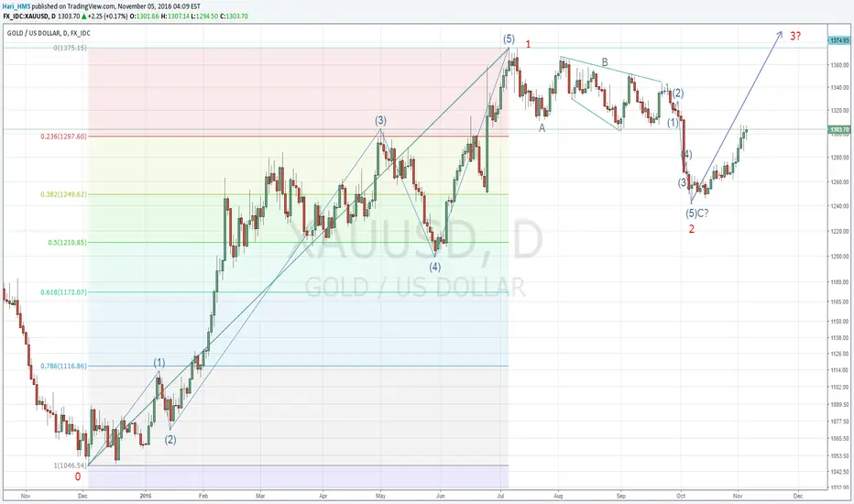The width and height of the screenshot is (854, 504).
Task: Open the Hari_HMS author profile link
Action: pyautogui.click(x=16, y=6)
